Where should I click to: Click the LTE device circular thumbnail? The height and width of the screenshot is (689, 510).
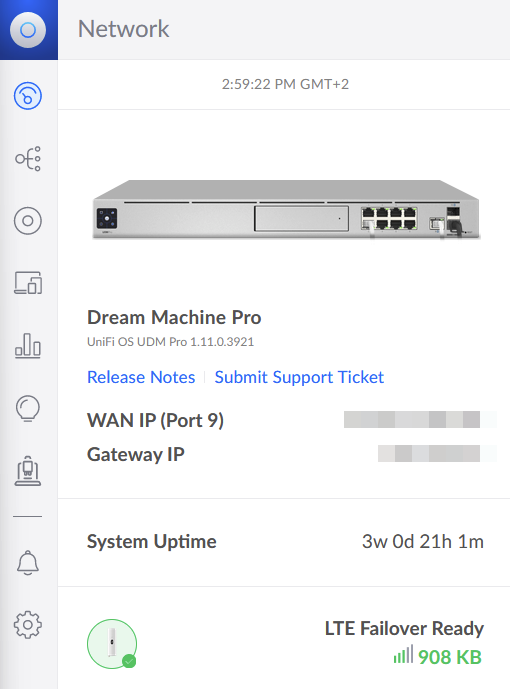[x=112, y=644]
